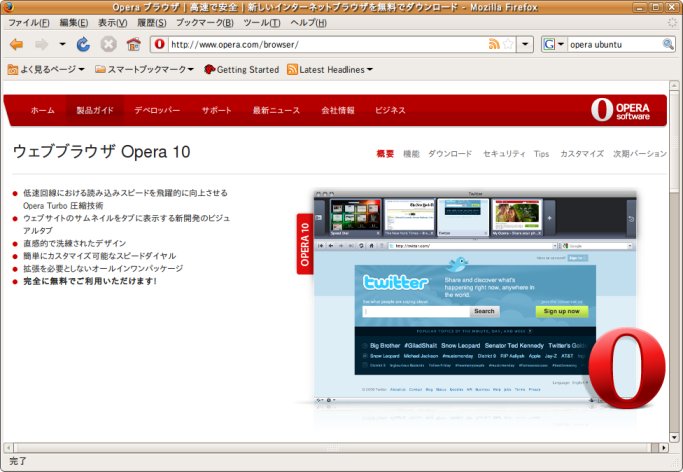Select the ダウンロード tab on the page
683x472 pixels.
[x=450, y=154]
